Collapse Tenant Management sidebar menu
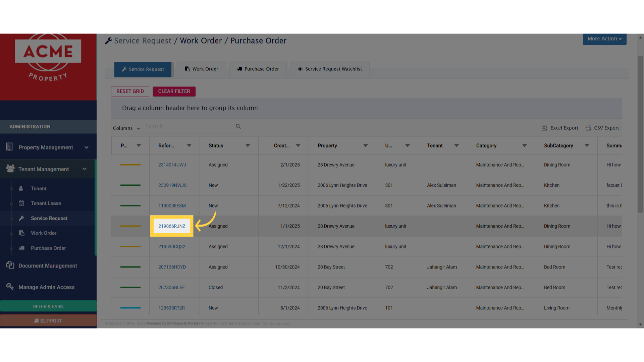The height and width of the screenshot is (362, 644). tap(84, 169)
